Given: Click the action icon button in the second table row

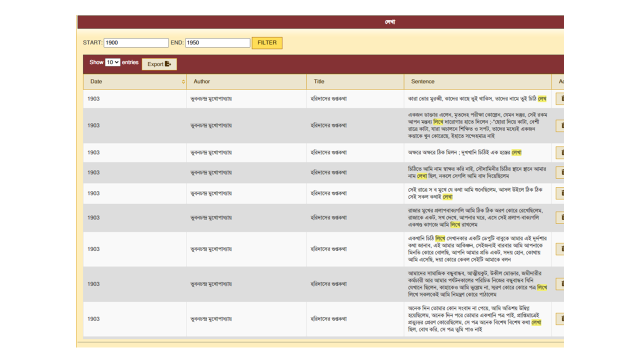Looking at the screenshot, I should tap(560, 125).
